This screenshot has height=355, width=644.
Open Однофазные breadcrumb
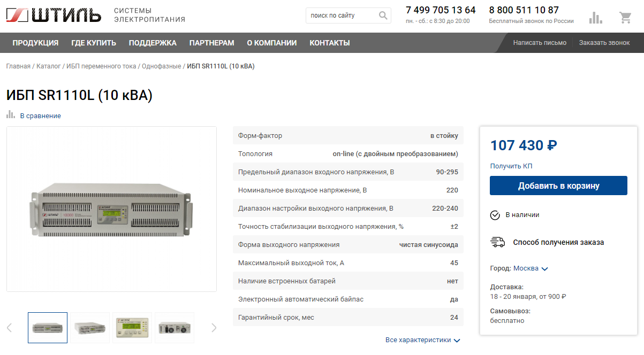(161, 66)
